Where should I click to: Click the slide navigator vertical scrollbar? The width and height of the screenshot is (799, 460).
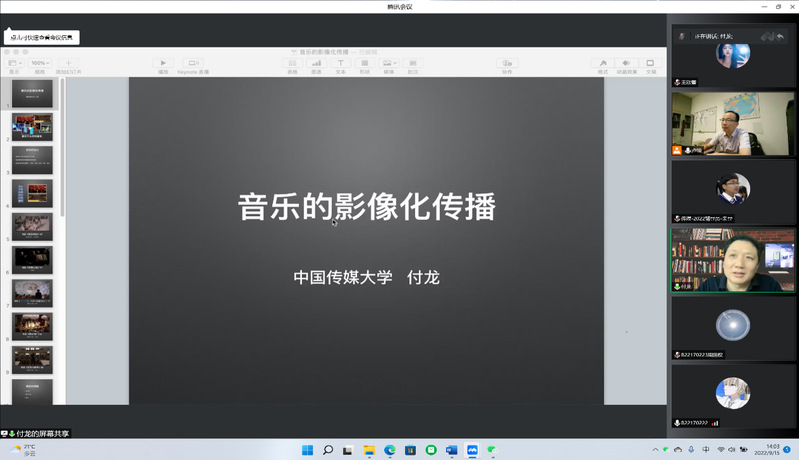(x=62, y=150)
